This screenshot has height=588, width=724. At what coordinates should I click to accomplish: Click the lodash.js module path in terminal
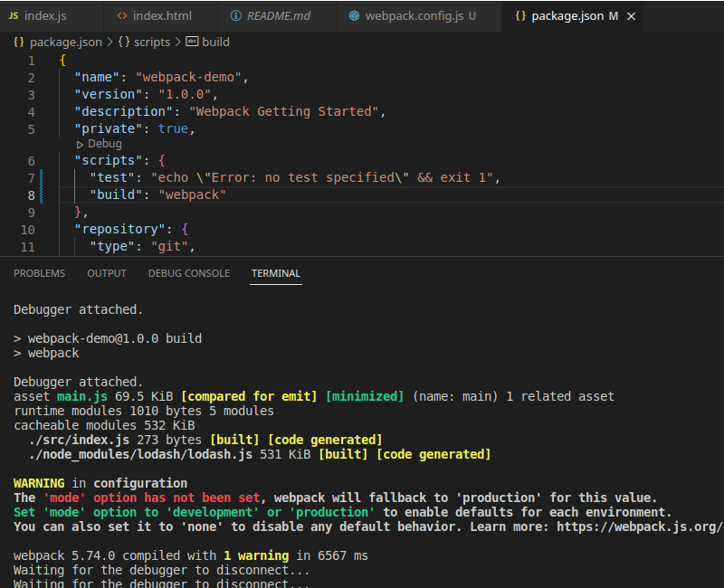pos(140,454)
